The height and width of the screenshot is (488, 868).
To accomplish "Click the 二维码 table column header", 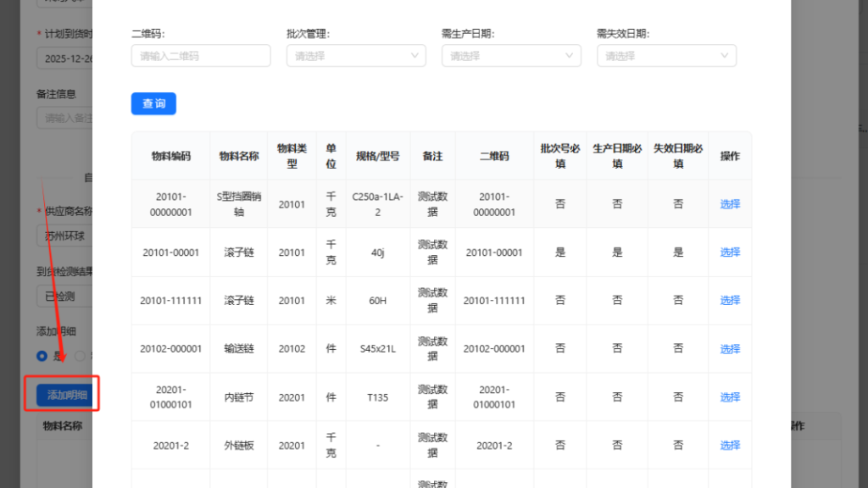I will pos(494,156).
